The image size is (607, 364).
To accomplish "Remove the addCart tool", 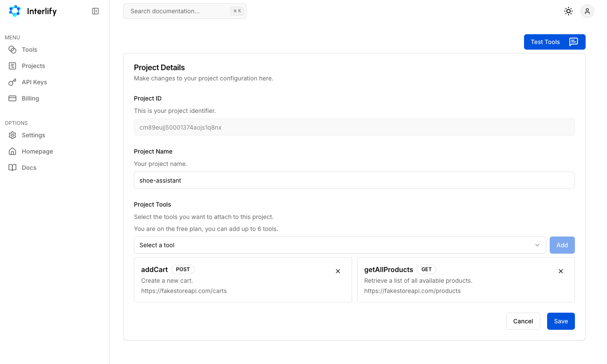I will 338,271.
